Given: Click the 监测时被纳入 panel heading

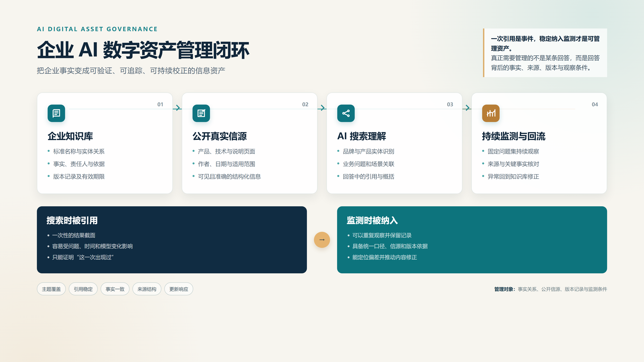Looking at the screenshot, I should pyautogui.click(x=372, y=220).
